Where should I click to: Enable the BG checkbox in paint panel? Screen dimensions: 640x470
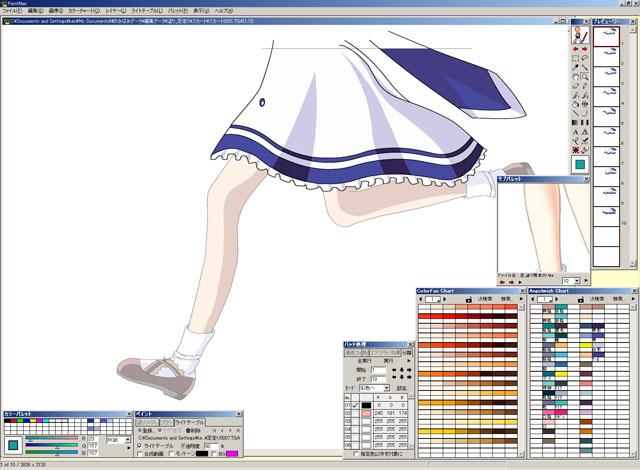tap(214, 454)
